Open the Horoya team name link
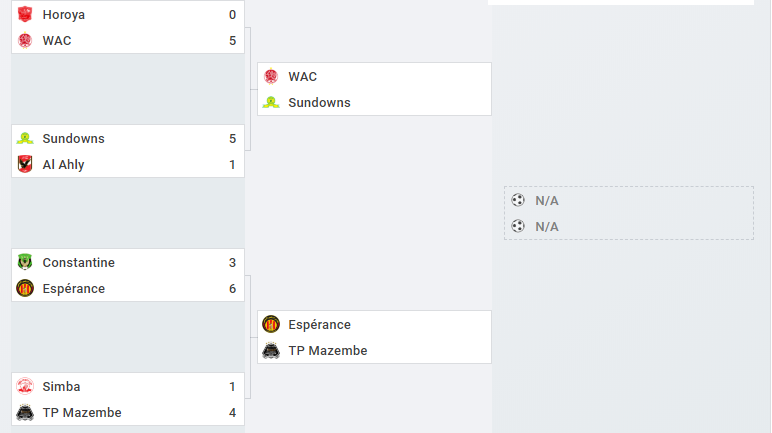This screenshot has width=772, height=433. [64, 15]
